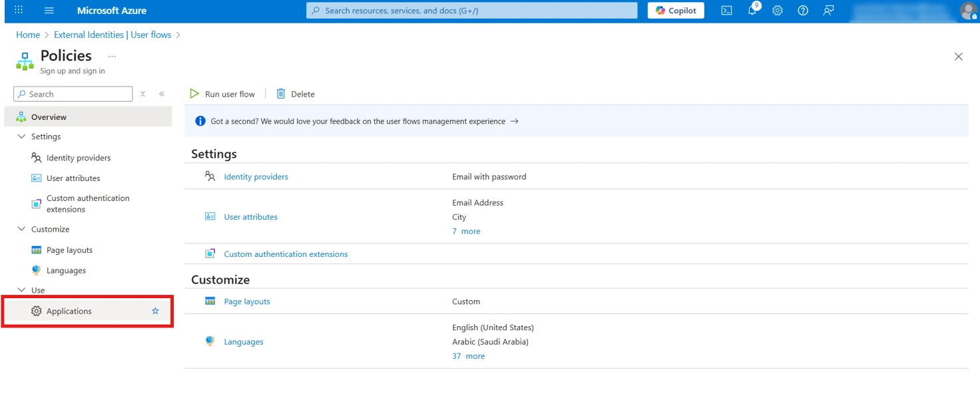
Task: Open Azure notifications bell
Action: coord(752,11)
